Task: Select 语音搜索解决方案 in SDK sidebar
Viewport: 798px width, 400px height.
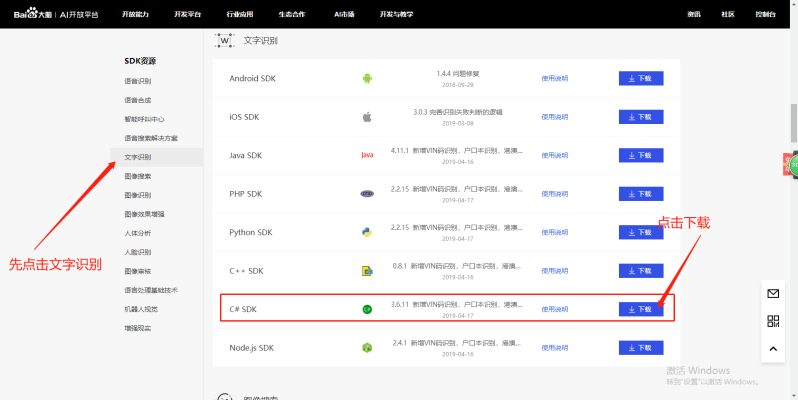Action: [151, 138]
